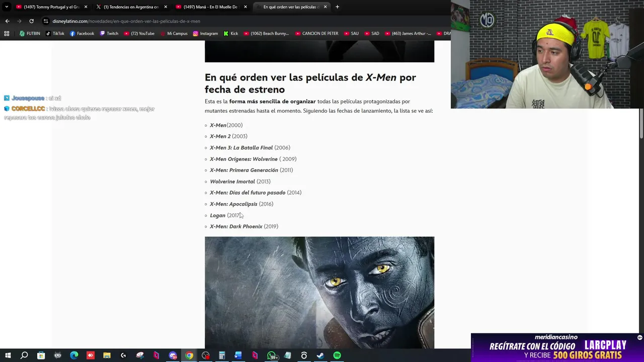Open the Windows Start menu

(8, 355)
